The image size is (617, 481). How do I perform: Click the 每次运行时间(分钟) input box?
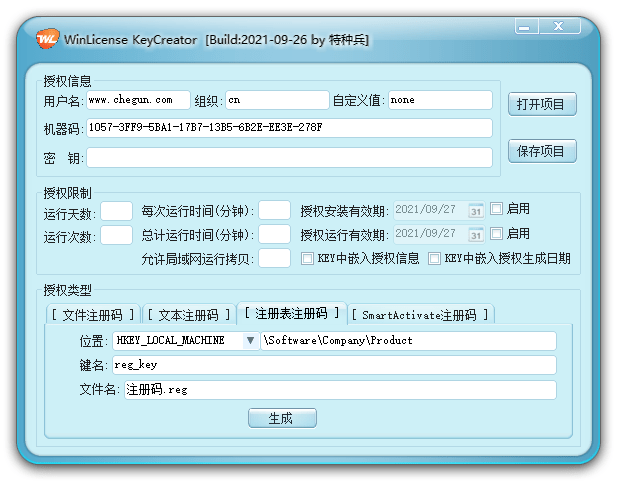(x=275, y=210)
